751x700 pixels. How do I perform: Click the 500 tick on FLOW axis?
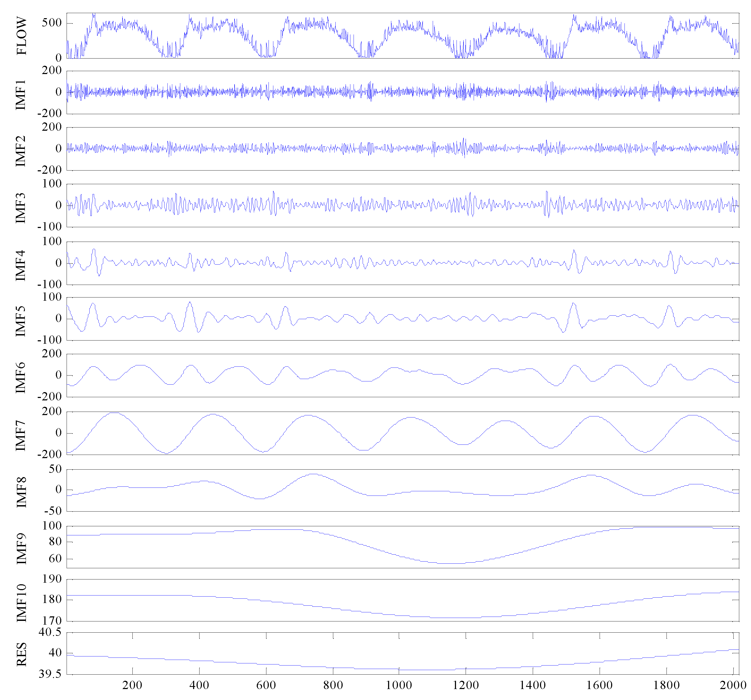tap(52, 23)
